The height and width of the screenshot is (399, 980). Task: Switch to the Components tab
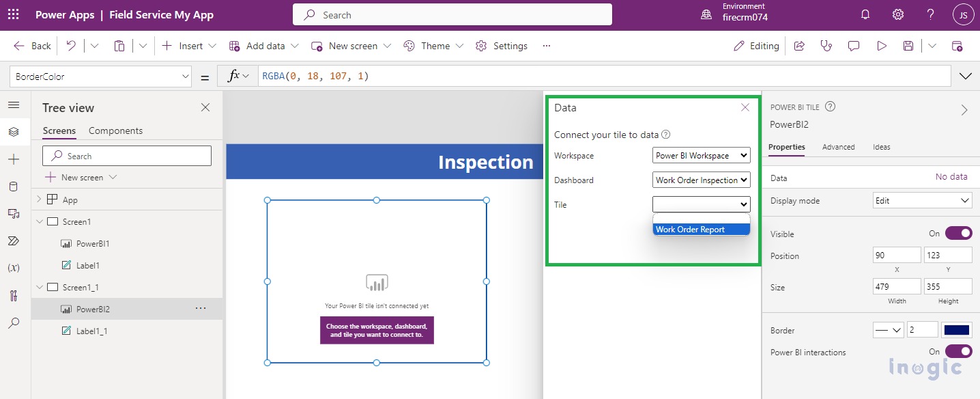[115, 130]
